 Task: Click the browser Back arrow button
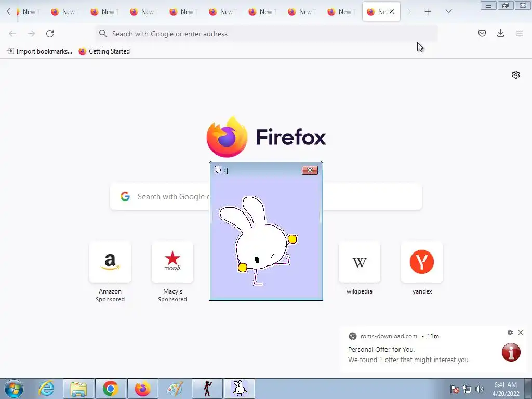coord(12,34)
